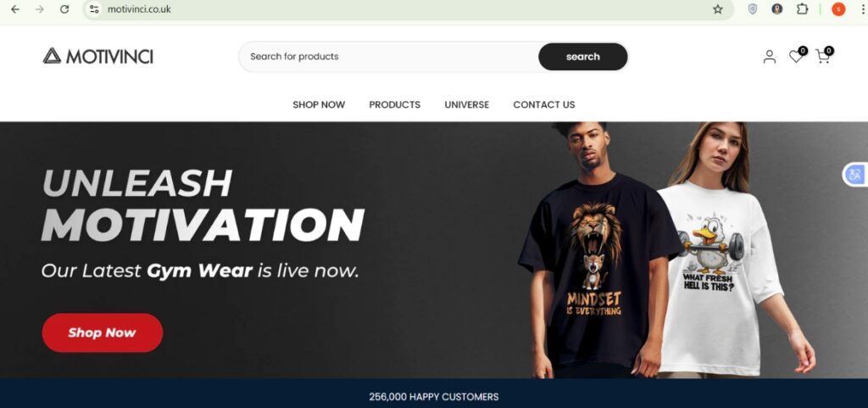Click the Motivinci logo
Viewport: 868px width, 408px height.
click(x=98, y=56)
